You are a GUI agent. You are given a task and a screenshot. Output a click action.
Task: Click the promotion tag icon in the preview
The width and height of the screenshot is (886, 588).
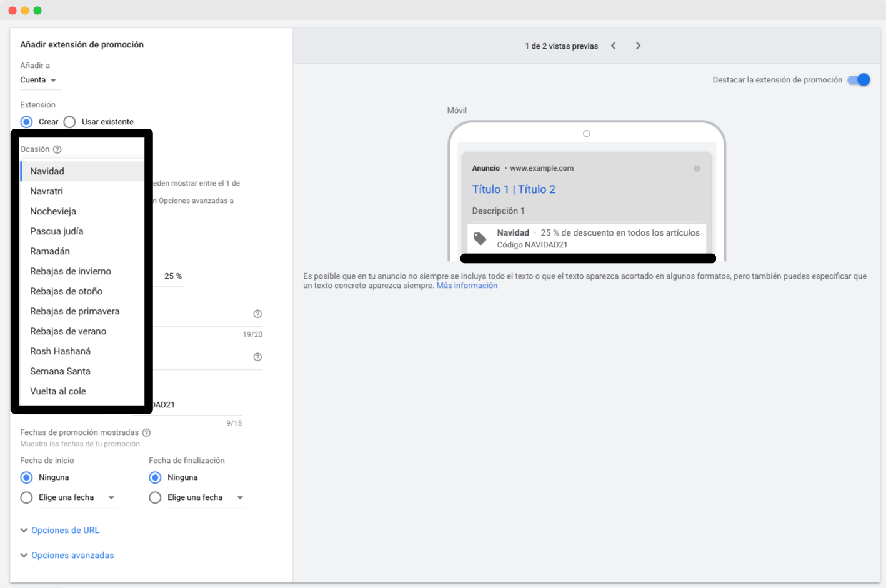(480, 238)
